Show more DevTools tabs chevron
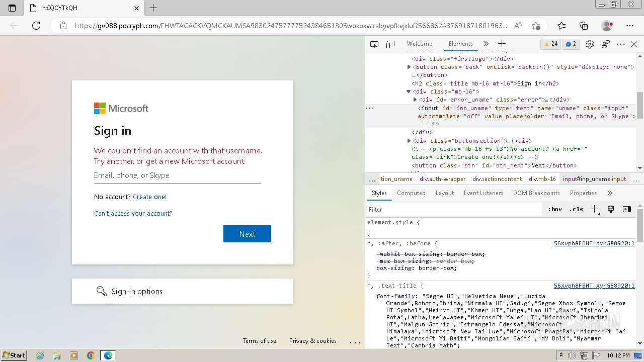Screen dimensions: 644x362 coord(486,44)
